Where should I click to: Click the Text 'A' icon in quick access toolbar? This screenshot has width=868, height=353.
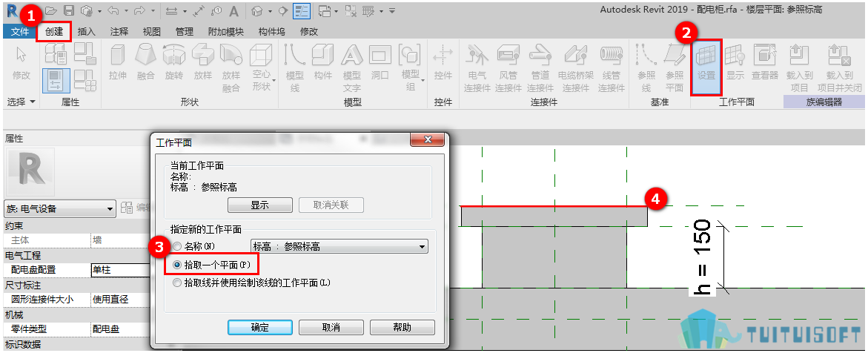tap(234, 10)
